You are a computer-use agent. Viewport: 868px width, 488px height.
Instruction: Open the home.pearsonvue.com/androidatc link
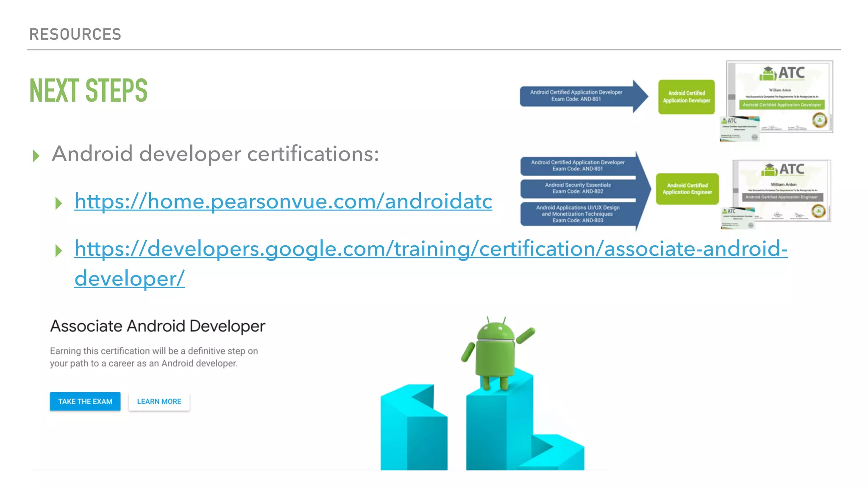click(x=283, y=201)
